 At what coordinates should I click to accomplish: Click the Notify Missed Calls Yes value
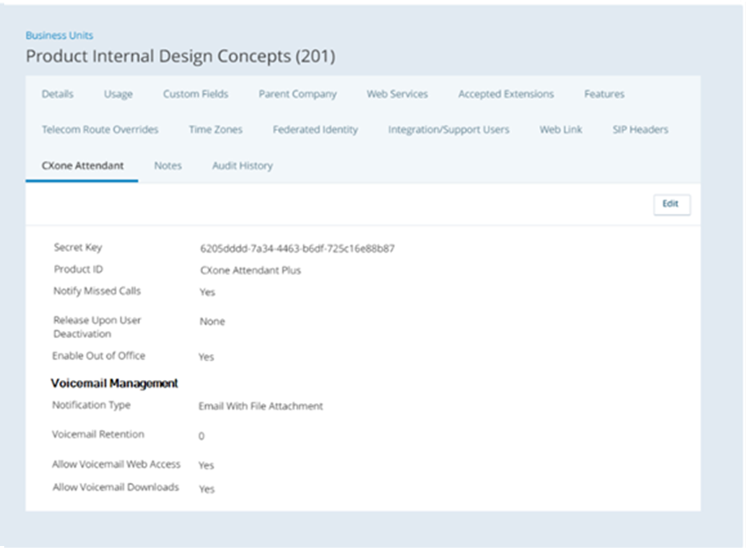207,292
